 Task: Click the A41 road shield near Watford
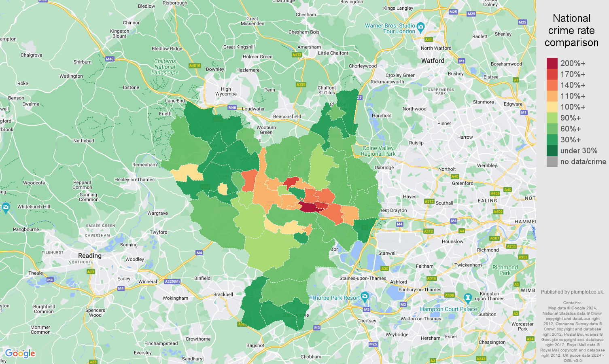[429, 39]
